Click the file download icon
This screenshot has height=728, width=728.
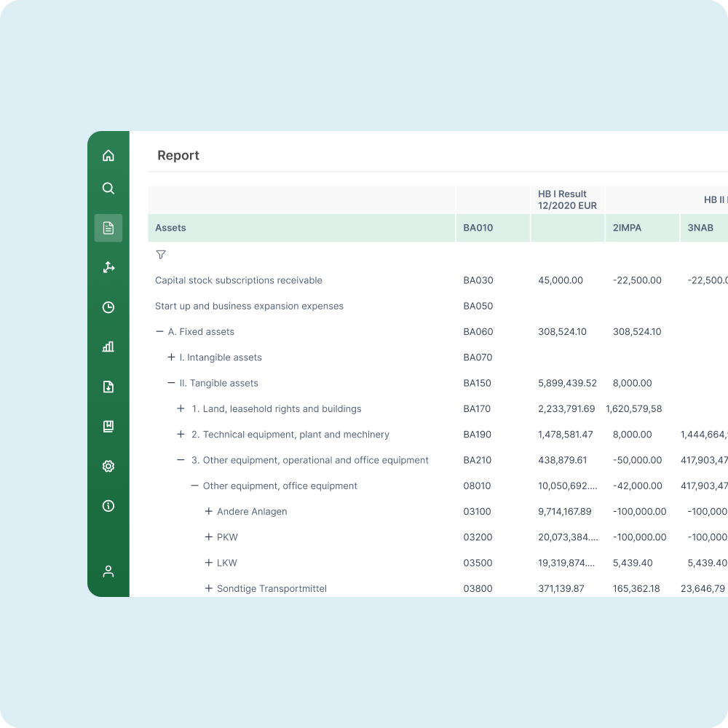click(x=108, y=387)
